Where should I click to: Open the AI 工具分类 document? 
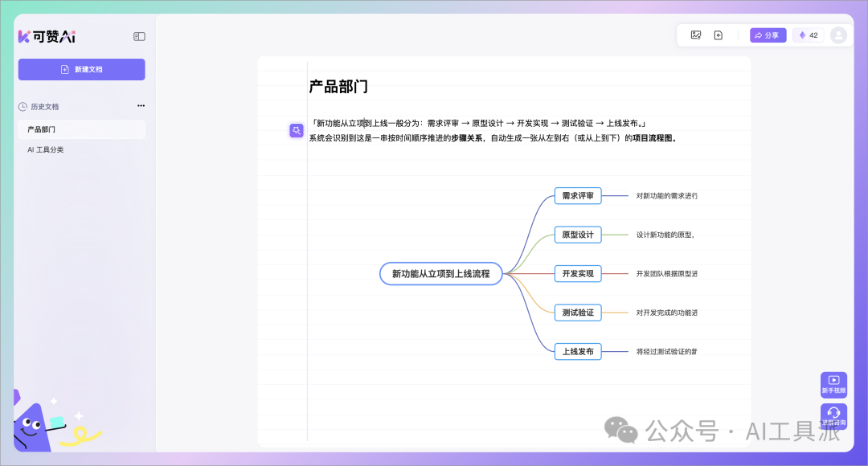(x=46, y=149)
